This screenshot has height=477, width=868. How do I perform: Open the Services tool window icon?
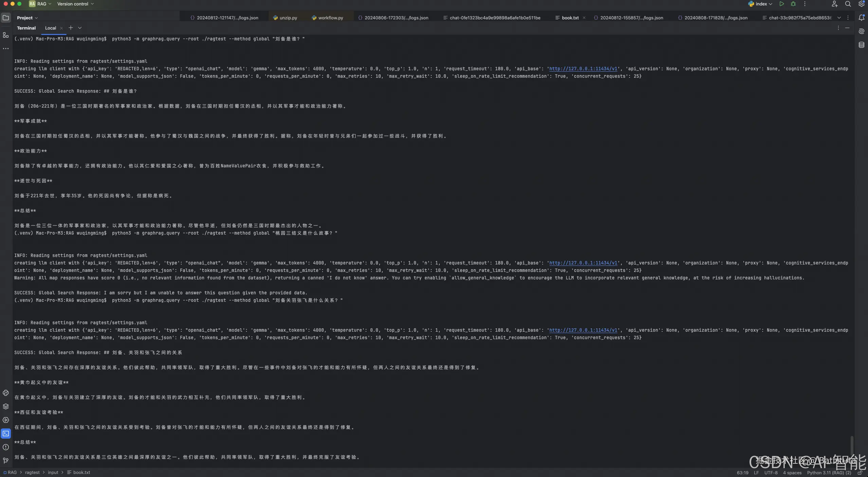coord(6,420)
